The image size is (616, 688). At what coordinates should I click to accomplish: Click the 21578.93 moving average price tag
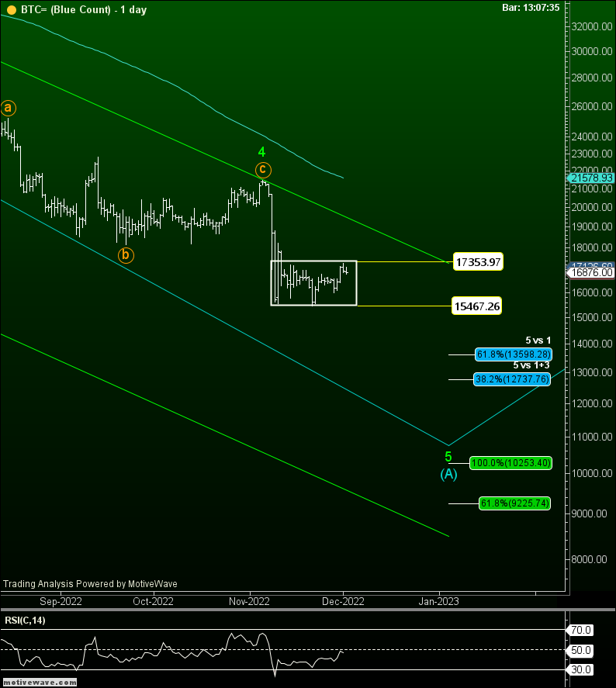point(591,178)
